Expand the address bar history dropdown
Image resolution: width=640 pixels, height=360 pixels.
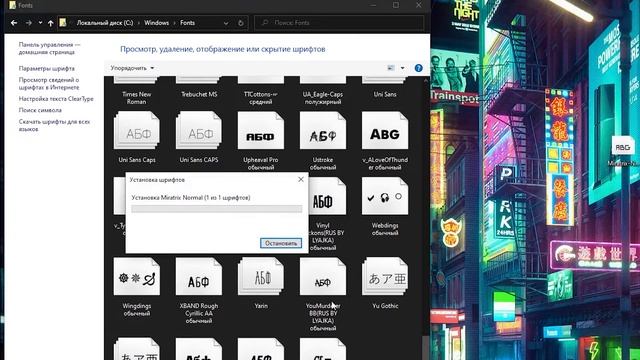click(226, 23)
